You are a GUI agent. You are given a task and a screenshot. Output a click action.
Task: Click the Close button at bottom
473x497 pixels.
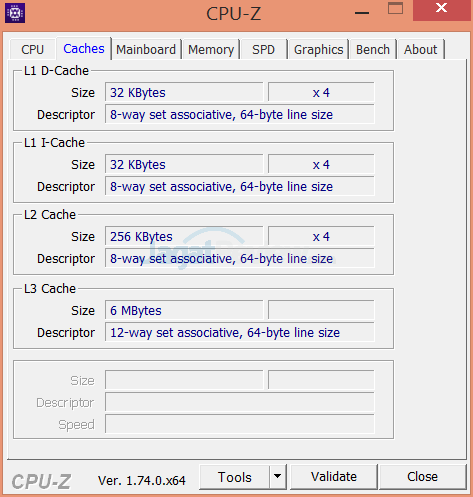point(422,477)
